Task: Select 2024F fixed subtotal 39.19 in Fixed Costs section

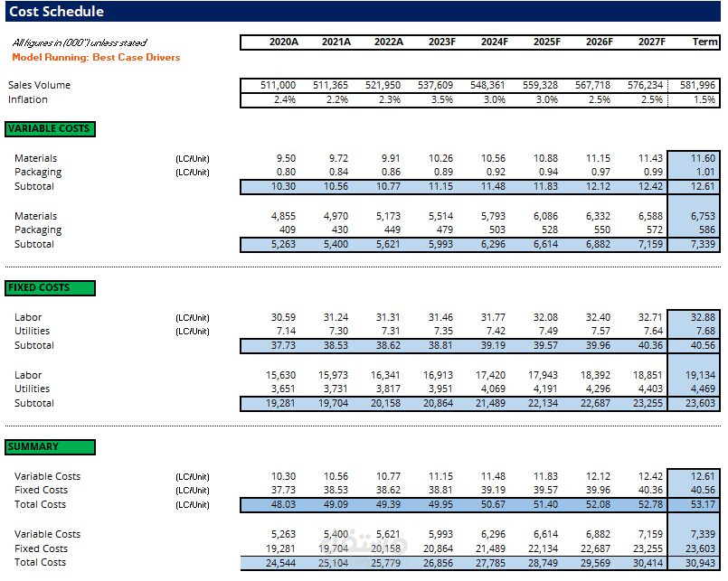Action: (493, 346)
